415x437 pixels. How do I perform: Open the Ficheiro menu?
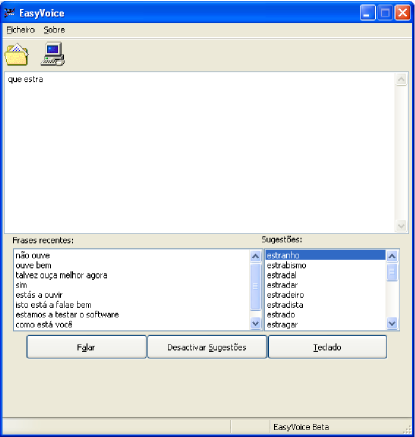21,30
